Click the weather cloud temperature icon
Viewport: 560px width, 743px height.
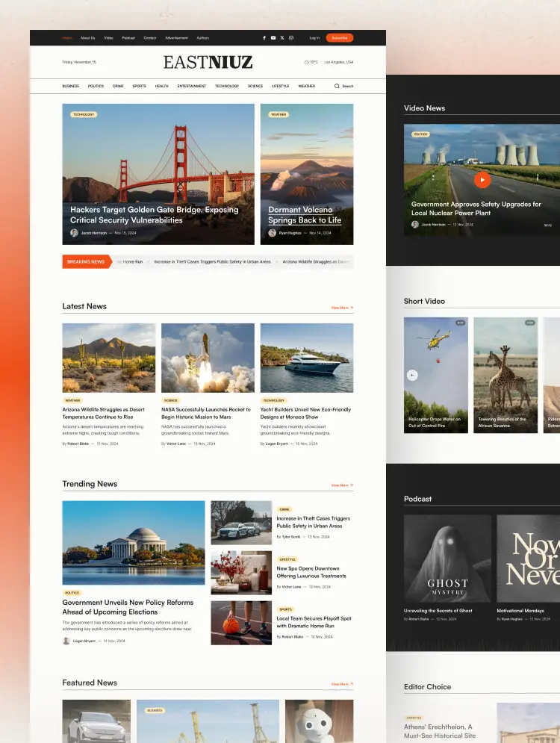[x=307, y=62]
